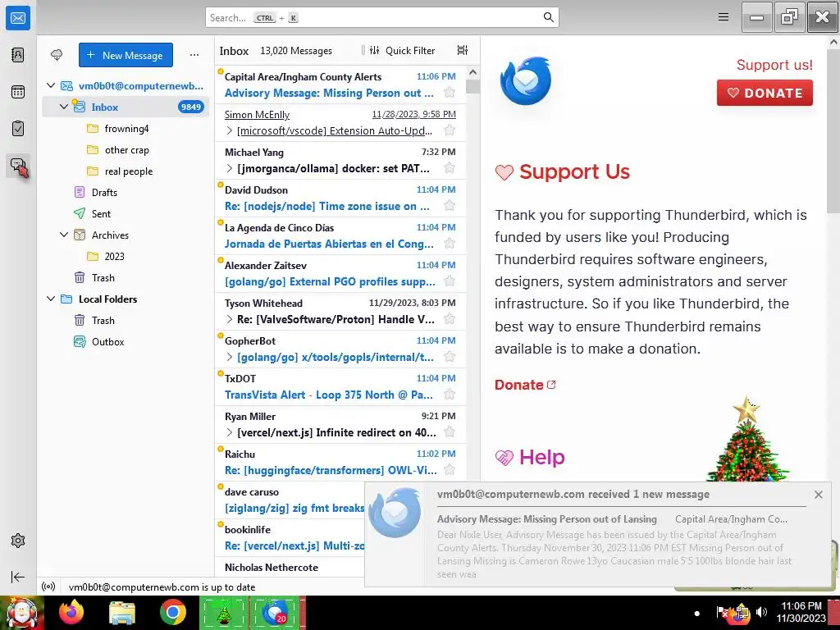Open the Raichu huggingface message
Viewport: 840px width, 630px height.
[340, 463]
